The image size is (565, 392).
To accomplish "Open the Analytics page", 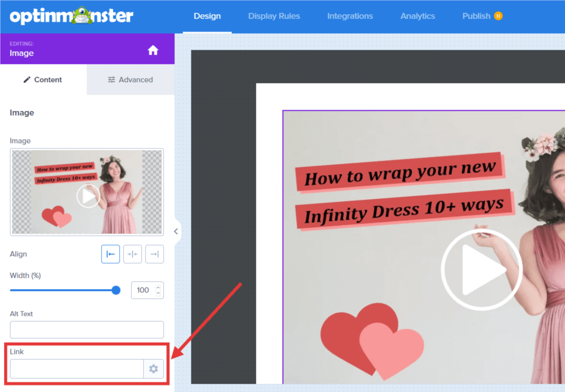I will [418, 16].
